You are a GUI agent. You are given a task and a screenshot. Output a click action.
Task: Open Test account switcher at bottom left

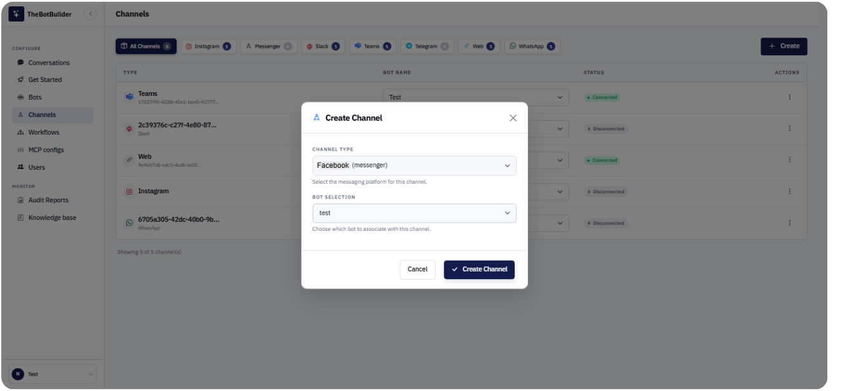[53, 374]
